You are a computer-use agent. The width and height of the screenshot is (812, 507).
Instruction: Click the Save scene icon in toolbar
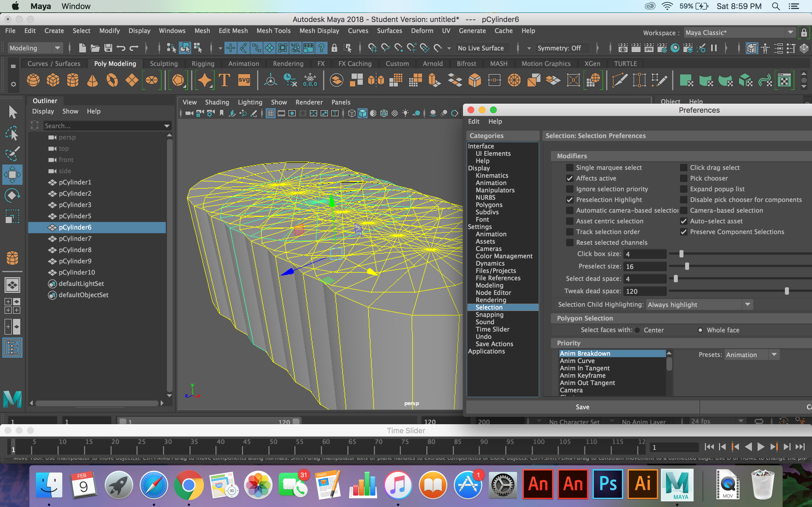pyautogui.click(x=108, y=48)
